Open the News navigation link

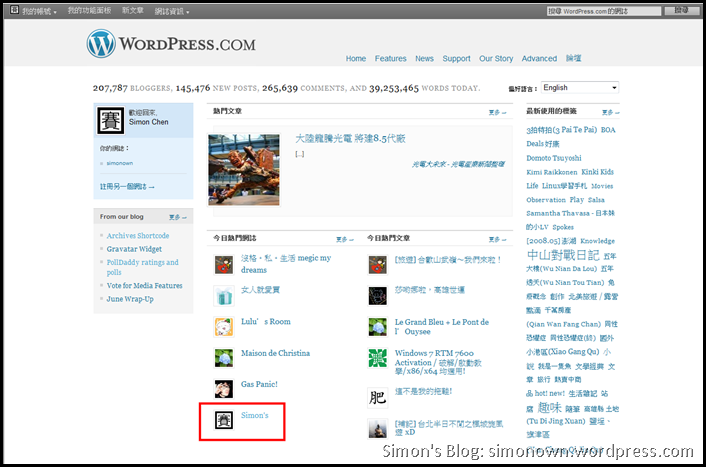click(x=424, y=59)
